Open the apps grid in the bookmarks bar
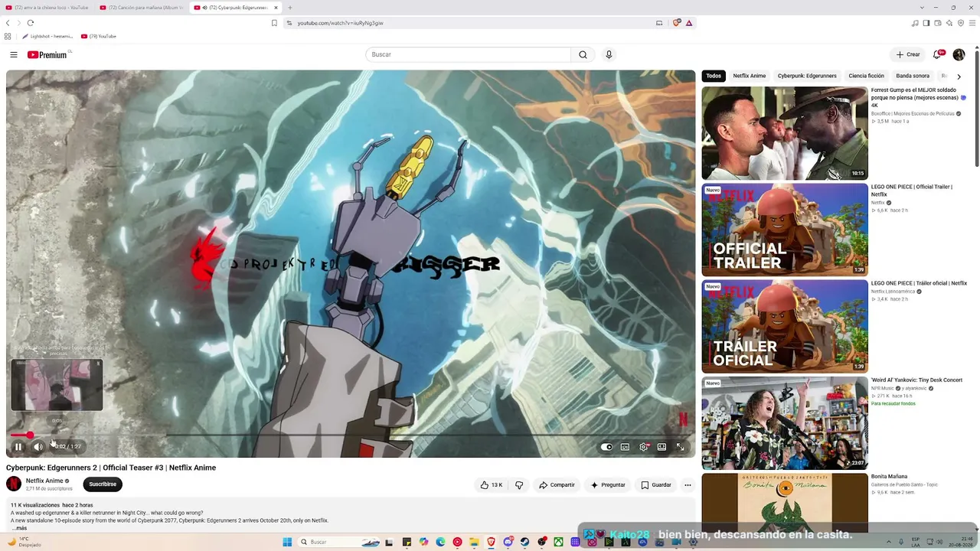 click(8, 36)
